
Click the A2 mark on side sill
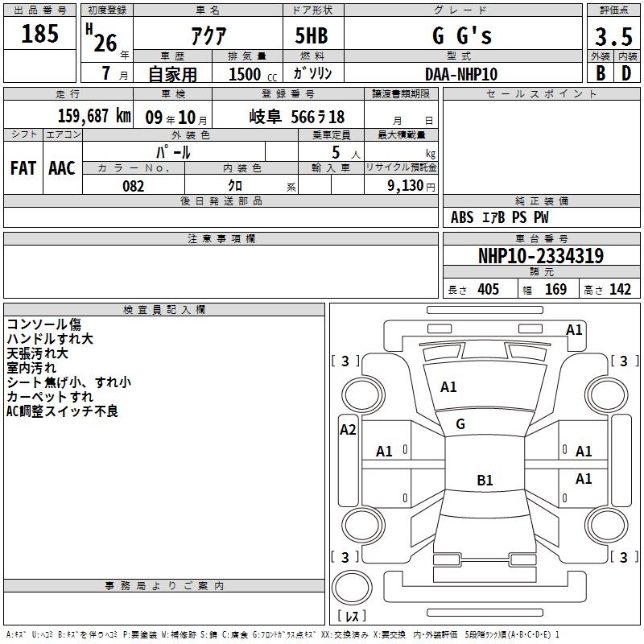click(348, 430)
